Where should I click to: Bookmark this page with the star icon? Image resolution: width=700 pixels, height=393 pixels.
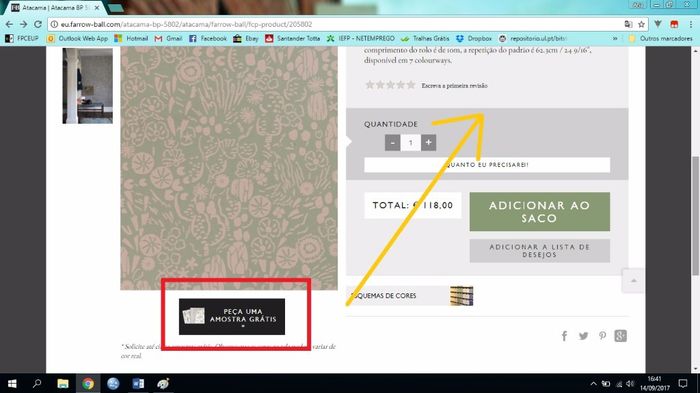pos(642,24)
